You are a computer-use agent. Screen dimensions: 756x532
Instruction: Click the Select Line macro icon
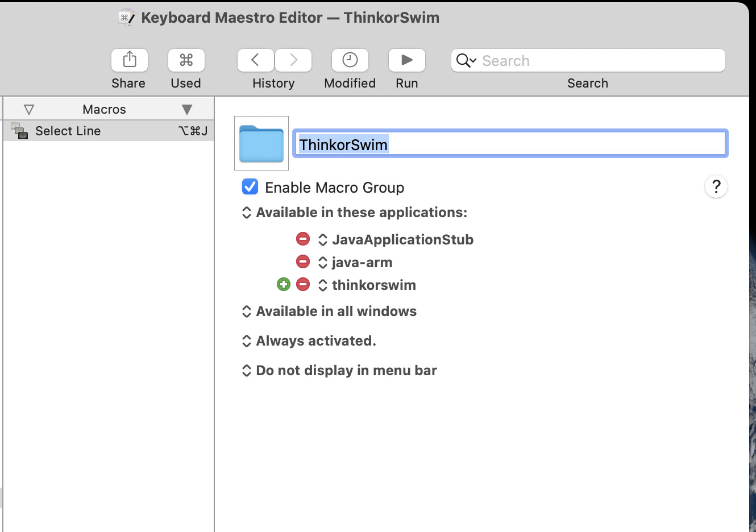coord(19,131)
